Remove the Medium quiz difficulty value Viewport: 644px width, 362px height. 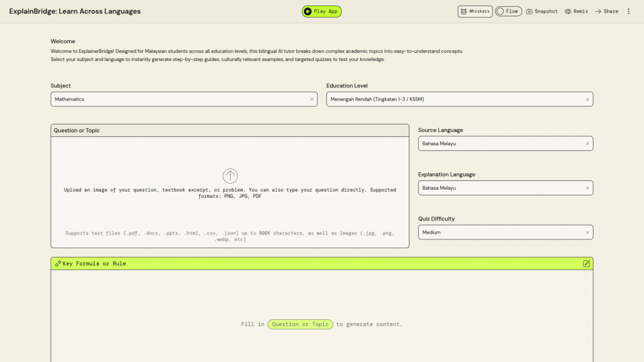pyautogui.click(x=588, y=233)
